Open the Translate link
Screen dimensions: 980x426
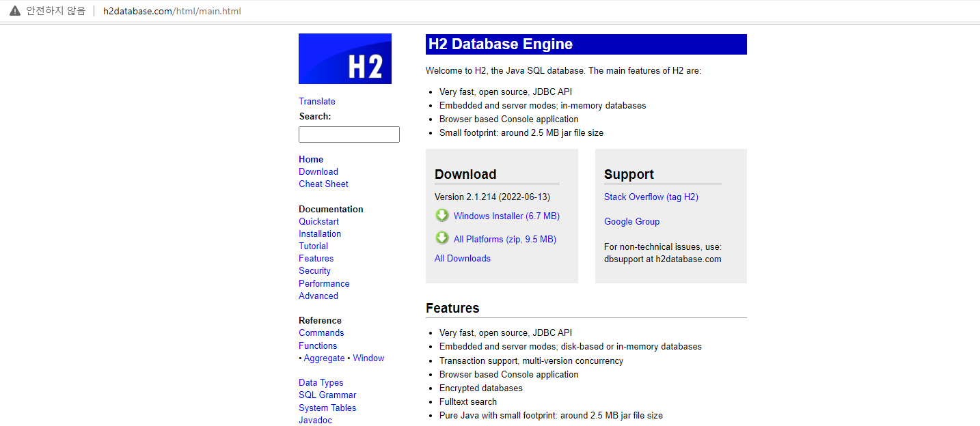317,101
